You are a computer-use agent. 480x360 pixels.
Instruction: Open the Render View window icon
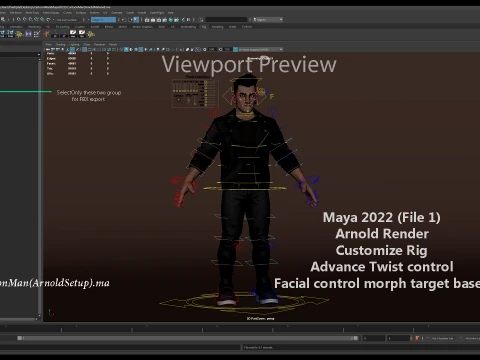(147, 20)
